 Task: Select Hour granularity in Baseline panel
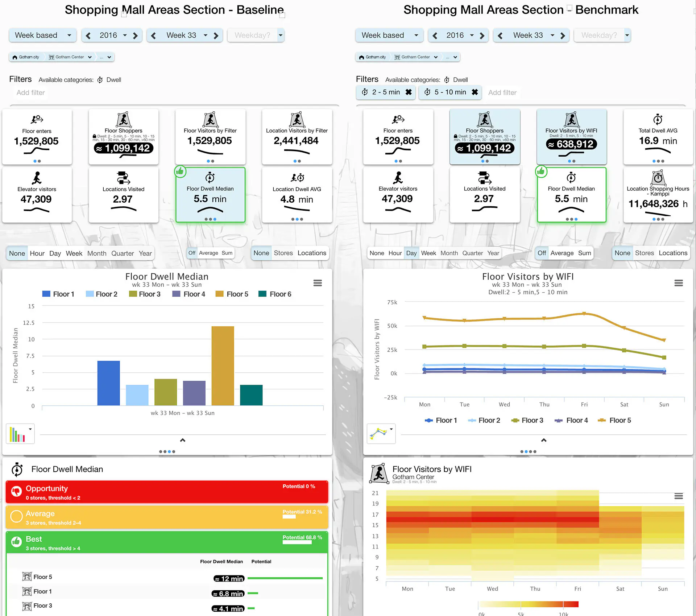tap(37, 253)
